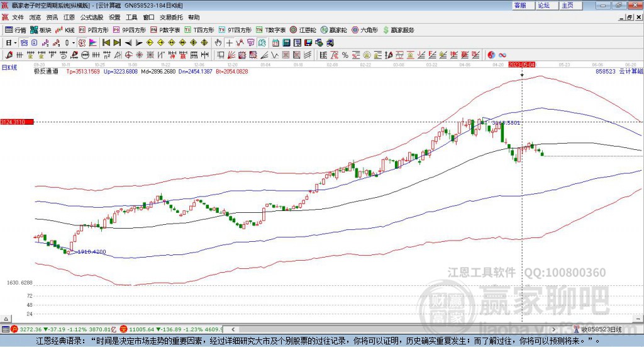
Task: Open the P数字表 tool
Action: [165, 30]
